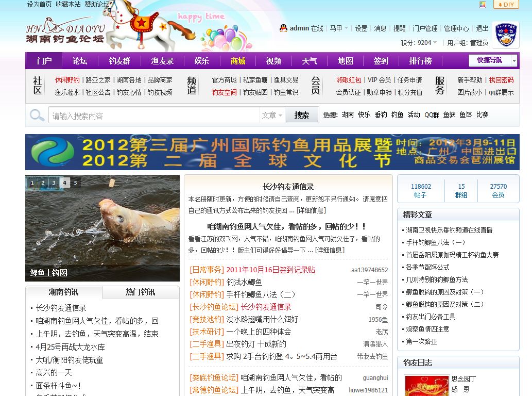Click the magnifier search icon

(37, 115)
